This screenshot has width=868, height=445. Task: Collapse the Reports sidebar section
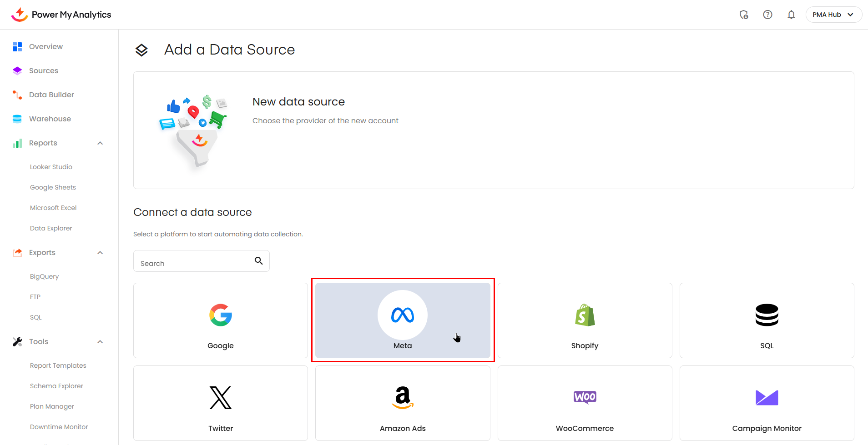pos(100,143)
